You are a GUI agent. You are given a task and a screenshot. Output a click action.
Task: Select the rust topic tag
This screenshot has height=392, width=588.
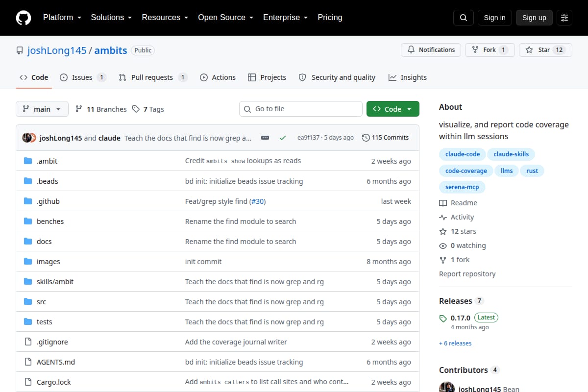(532, 171)
